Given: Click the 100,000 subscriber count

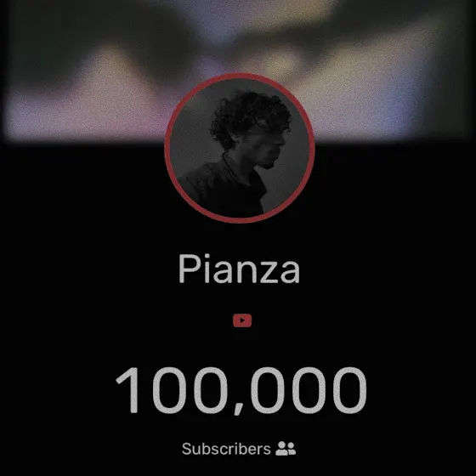Looking at the screenshot, I should [241, 391].
